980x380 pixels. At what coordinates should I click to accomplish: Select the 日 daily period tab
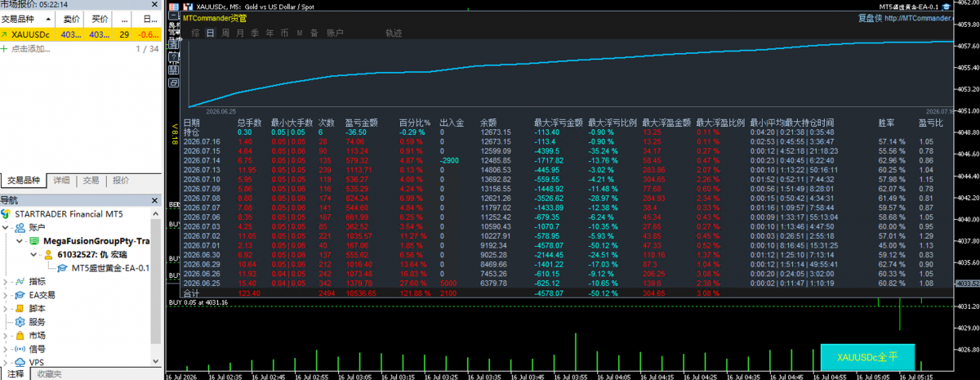pyautogui.click(x=211, y=33)
